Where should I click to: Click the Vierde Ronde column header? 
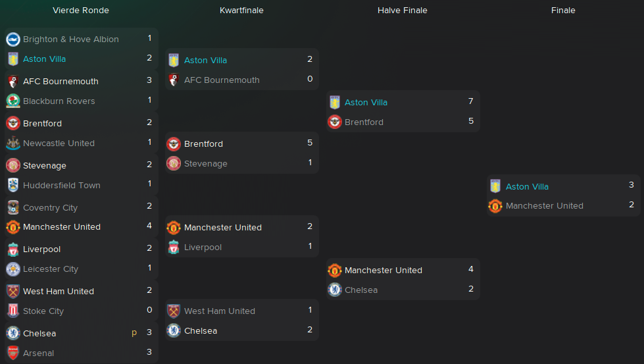(80, 11)
